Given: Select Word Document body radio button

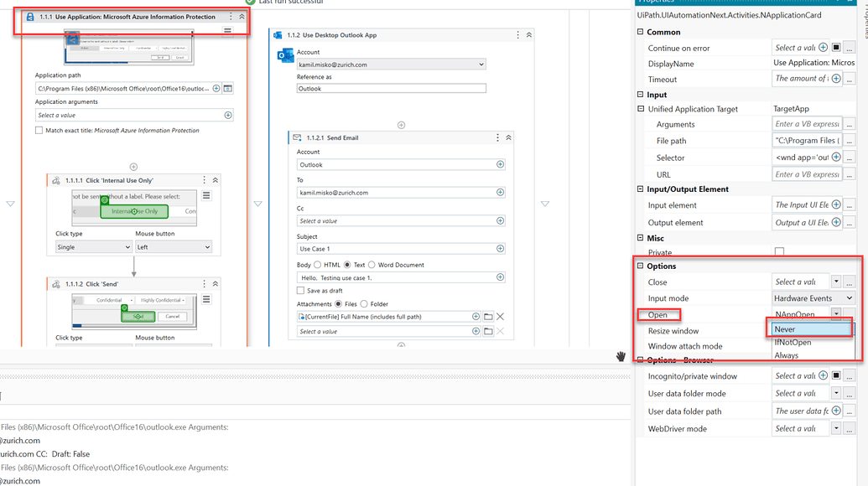Looking at the screenshot, I should click(x=372, y=265).
